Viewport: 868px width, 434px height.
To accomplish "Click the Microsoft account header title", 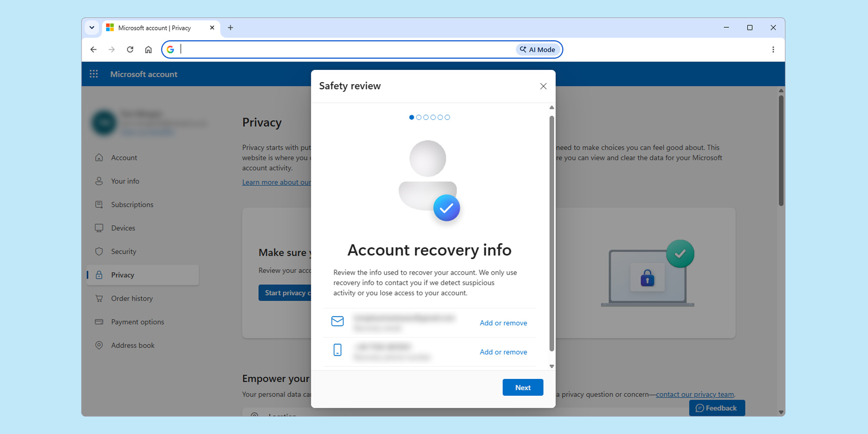I will (x=144, y=74).
